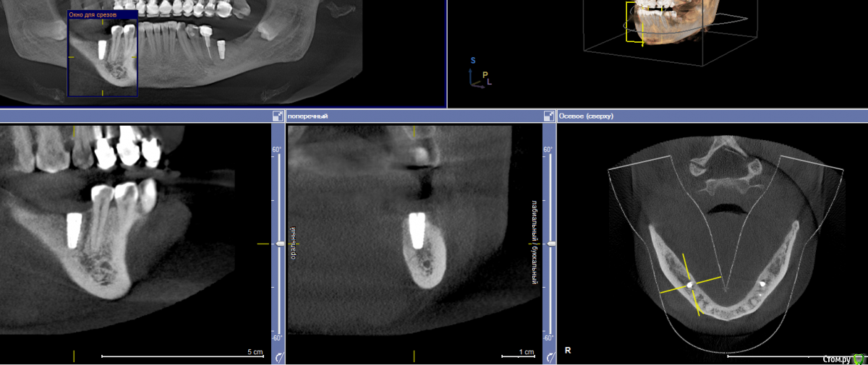Select the Осевое (сверху) panel title bar

click(x=712, y=116)
